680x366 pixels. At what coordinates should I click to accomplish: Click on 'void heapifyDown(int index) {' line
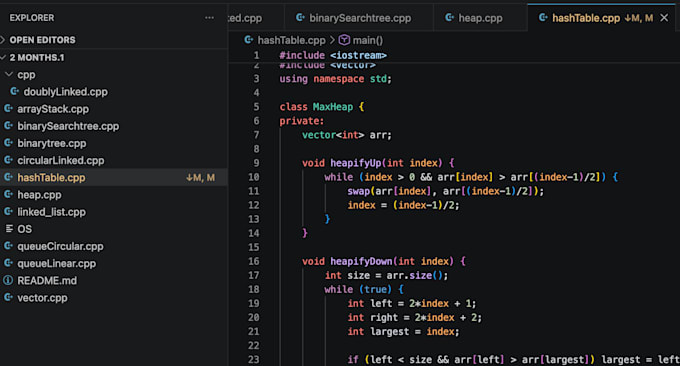pos(384,261)
